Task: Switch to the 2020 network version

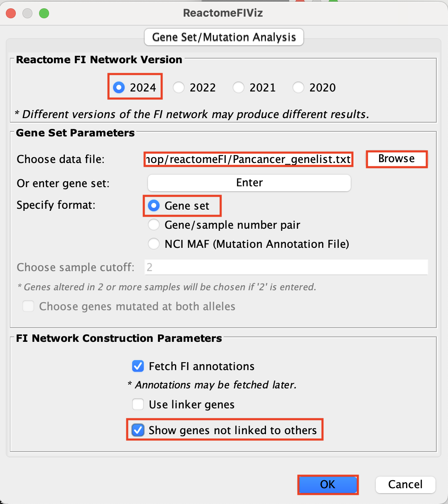Action: click(299, 88)
